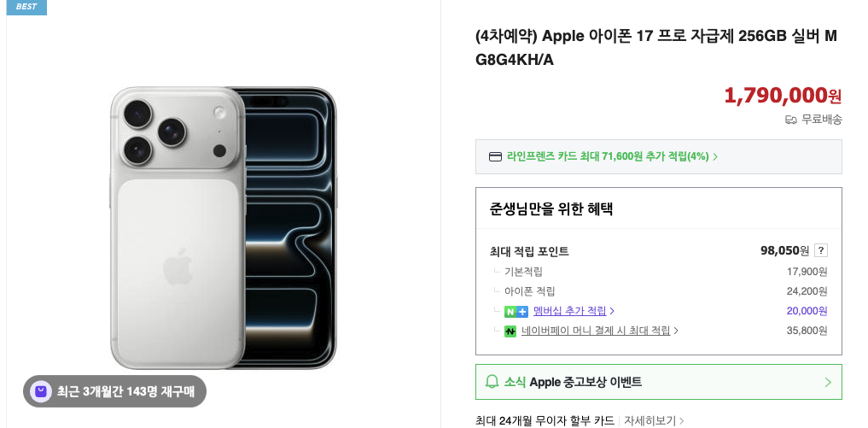868x428 pixels.
Task: Click the green Naver Pay icon
Action: coord(510,331)
